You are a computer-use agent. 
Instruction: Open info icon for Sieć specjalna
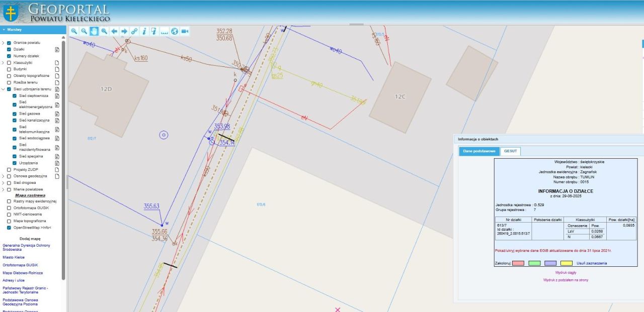57,156
